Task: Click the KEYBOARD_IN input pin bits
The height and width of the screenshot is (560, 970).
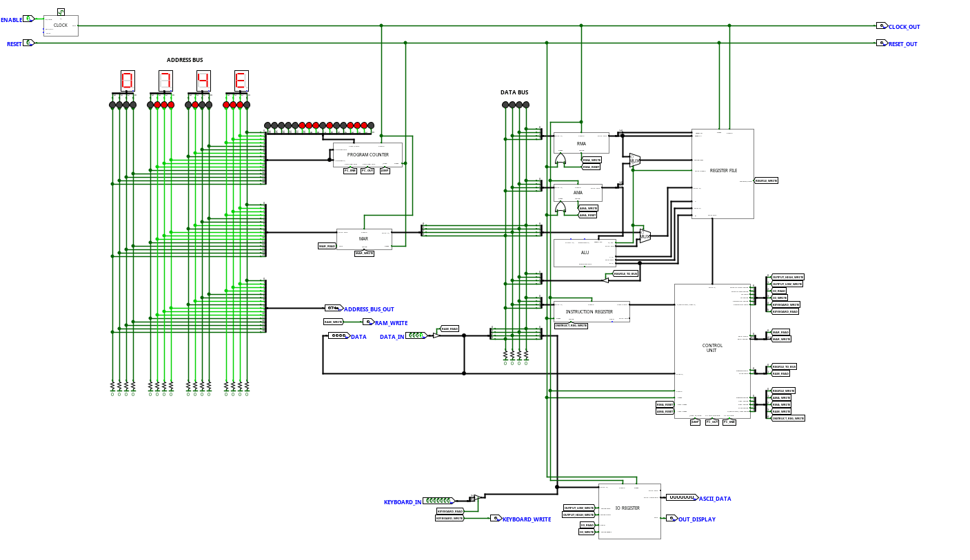Action: click(x=438, y=501)
